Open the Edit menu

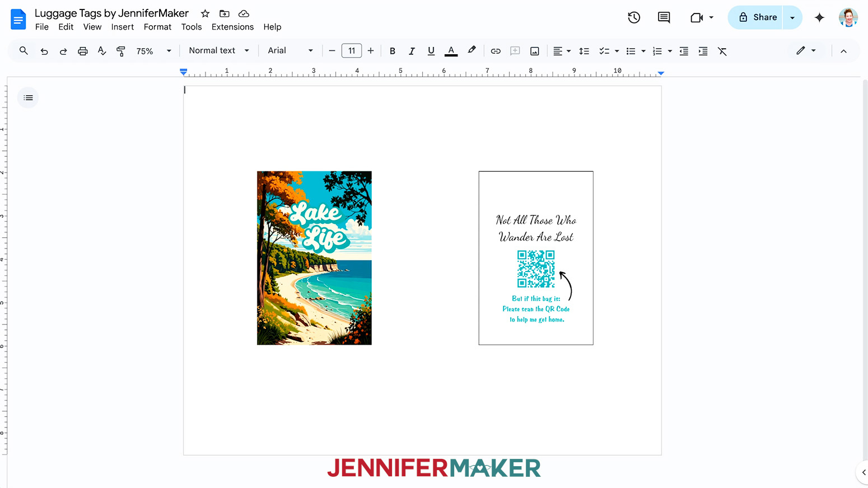click(x=66, y=27)
